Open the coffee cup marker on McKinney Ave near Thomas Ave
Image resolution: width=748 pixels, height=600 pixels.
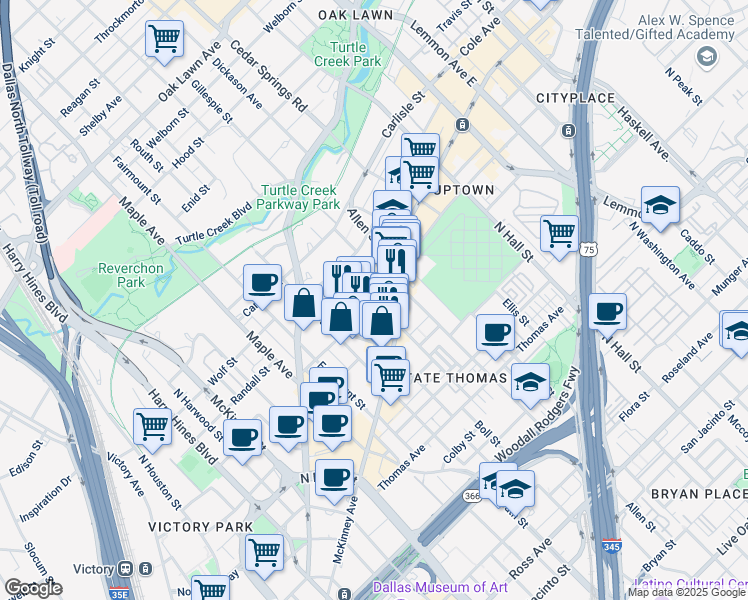coord(334,478)
